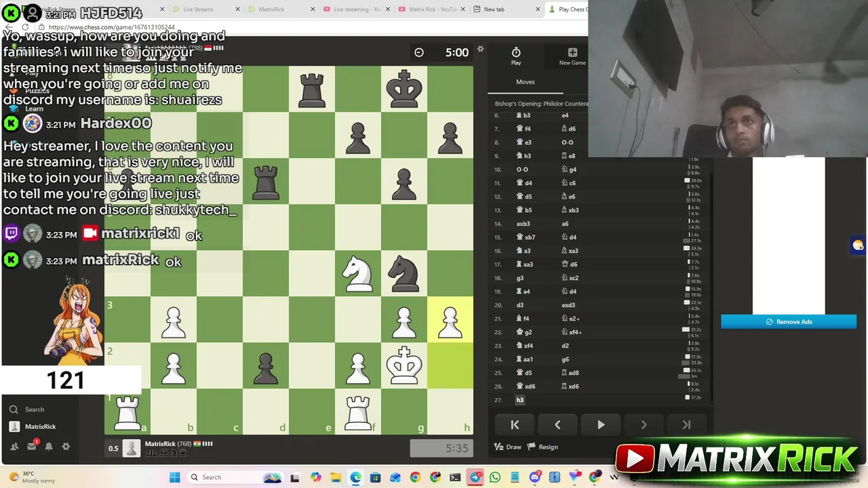The height and width of the screenshot is (488, 868).
Task: Open Microsoft Edge from taskbar
Action: pyautogui.click(x=355, y=477)
